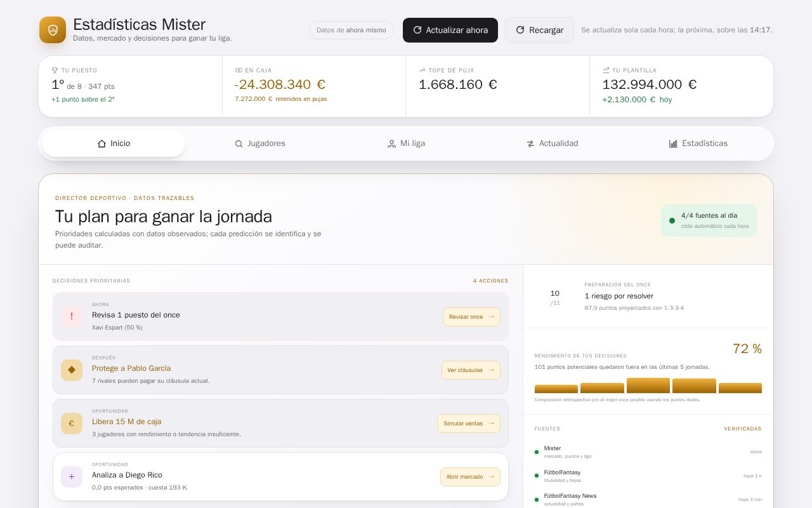This screenshot has width=812, height=508.
Task: Click the 72 % performance value
Action: 747,349
